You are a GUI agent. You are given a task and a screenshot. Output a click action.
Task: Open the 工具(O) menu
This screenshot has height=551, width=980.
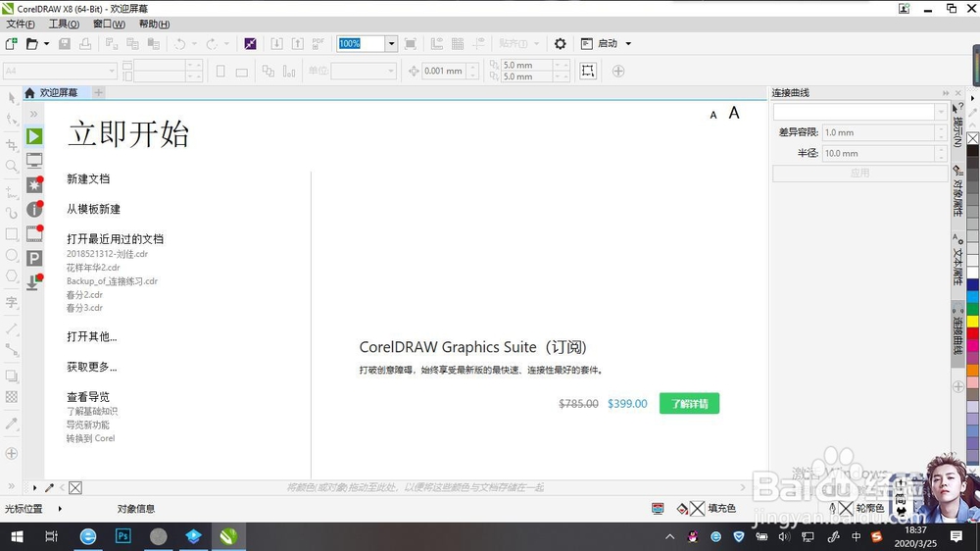(64, 24)
